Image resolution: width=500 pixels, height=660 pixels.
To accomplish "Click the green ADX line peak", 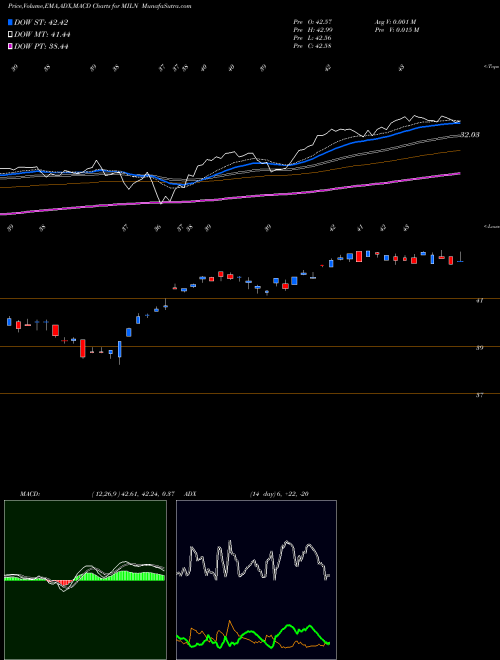I will (289, 627).
